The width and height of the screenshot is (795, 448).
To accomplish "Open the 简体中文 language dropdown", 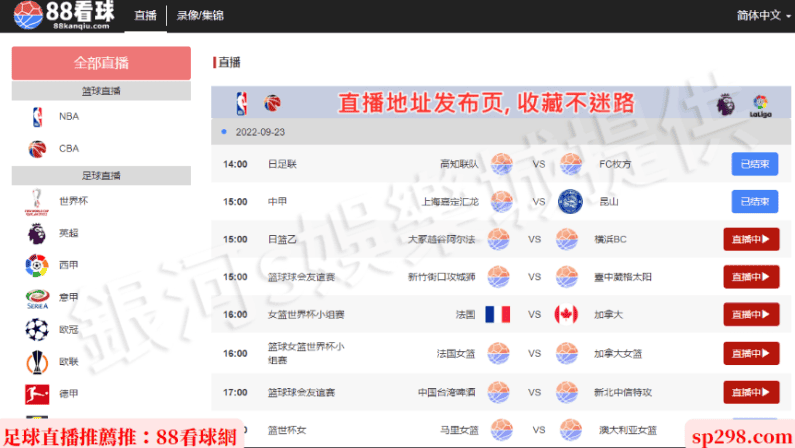I will (x=764, y=15).
